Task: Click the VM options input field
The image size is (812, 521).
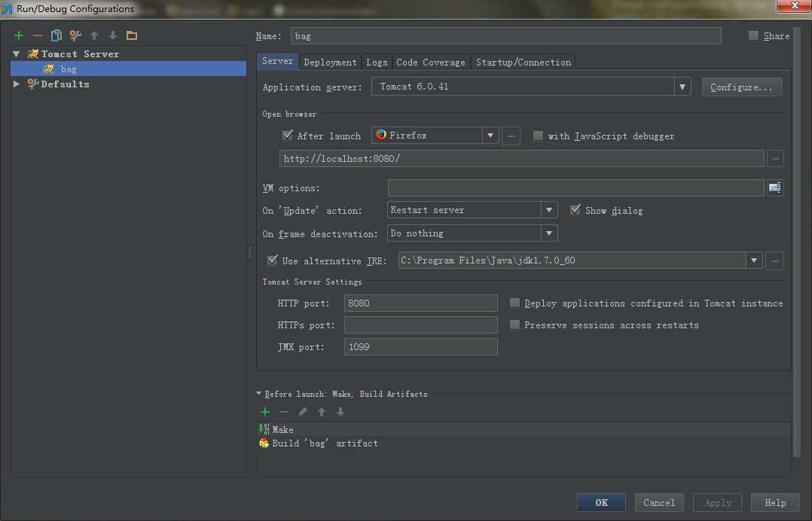Action: coord(575,187)
